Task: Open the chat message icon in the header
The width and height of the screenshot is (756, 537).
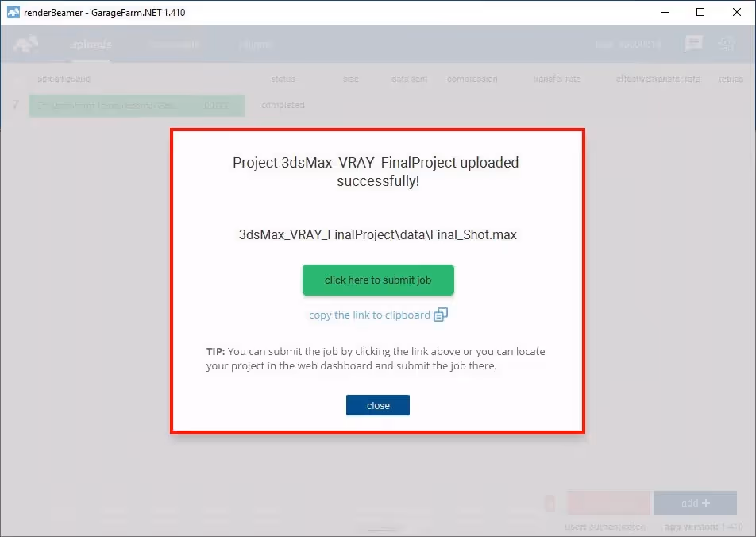Action: point(693,44)
